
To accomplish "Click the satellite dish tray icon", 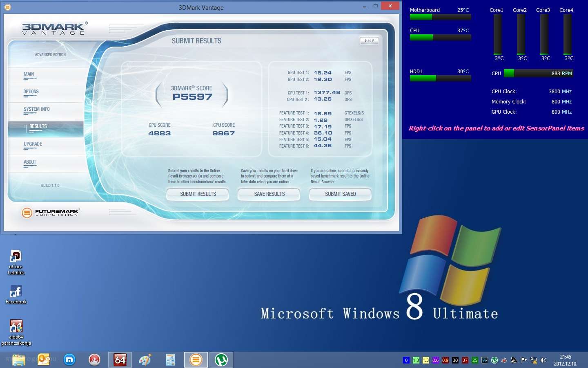I will click(514, 360).
